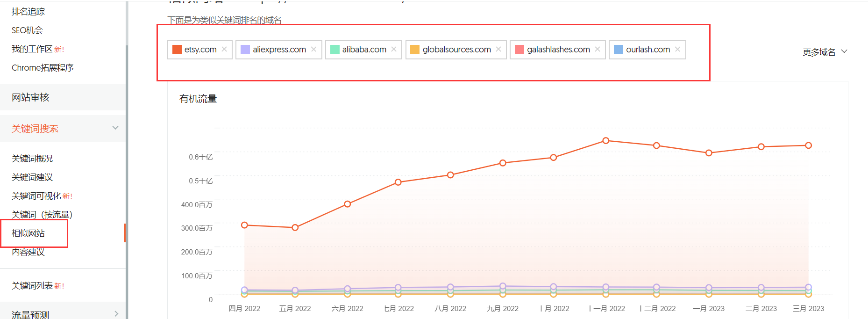Click etsy data point for 一月 2023

(709, 153)
